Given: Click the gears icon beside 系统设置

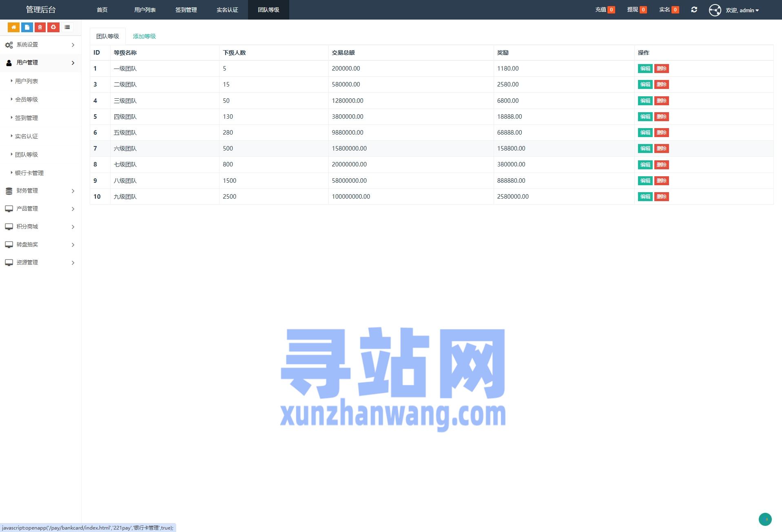Looking at the screenshot, I should pyautogui.click(x=9, y=45).
